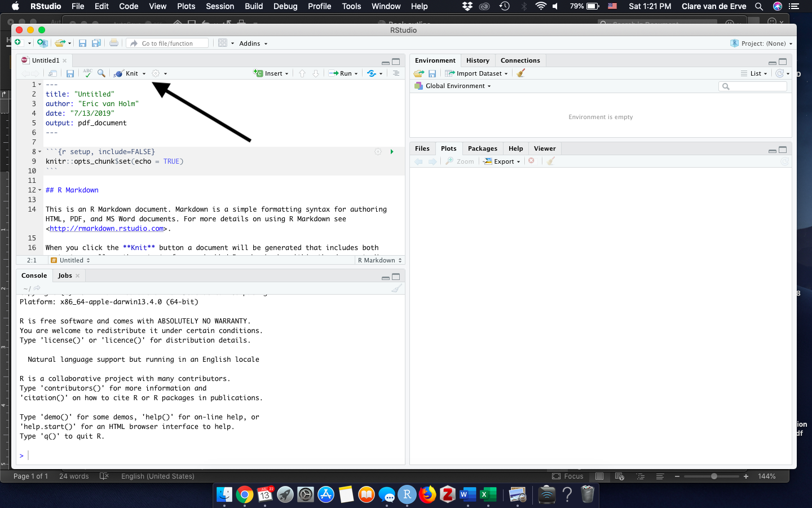This screenshot has height=508, width=812.
Task: Open the Addins dropdown
Action: point(253,43)
